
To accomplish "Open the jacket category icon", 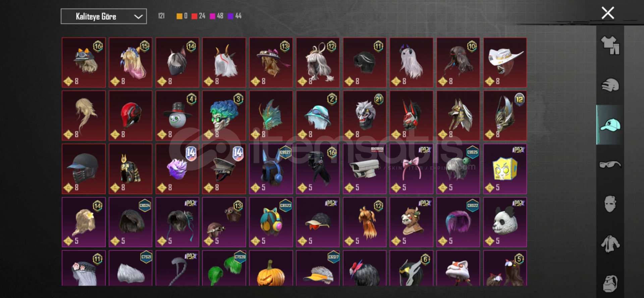I will (610, 244).
